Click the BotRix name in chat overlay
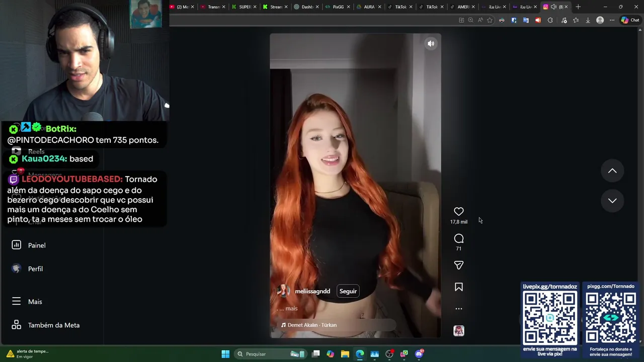This screenshot has height=362, width=644. click(61, 129)
